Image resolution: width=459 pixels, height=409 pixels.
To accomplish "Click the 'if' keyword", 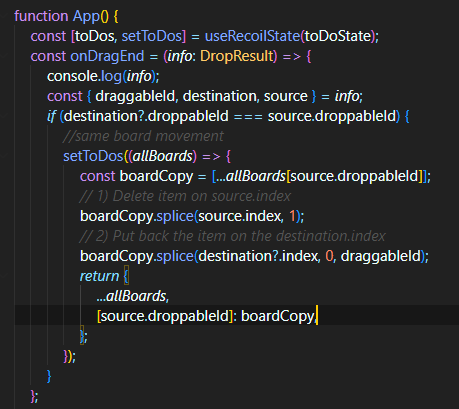I will coord(51,116).
